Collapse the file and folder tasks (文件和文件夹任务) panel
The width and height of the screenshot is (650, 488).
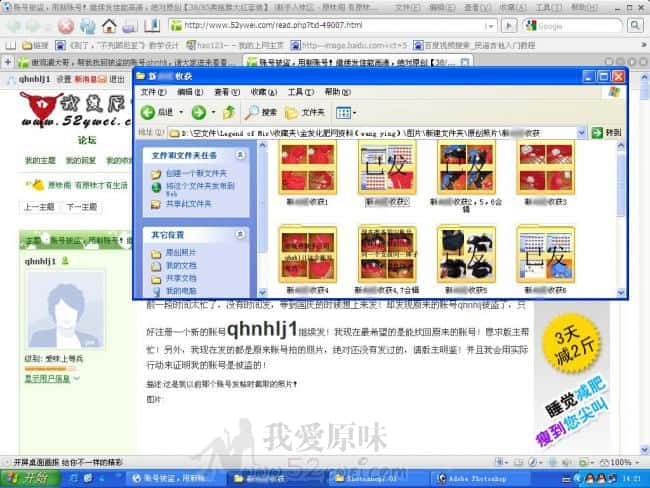(240, 155)
